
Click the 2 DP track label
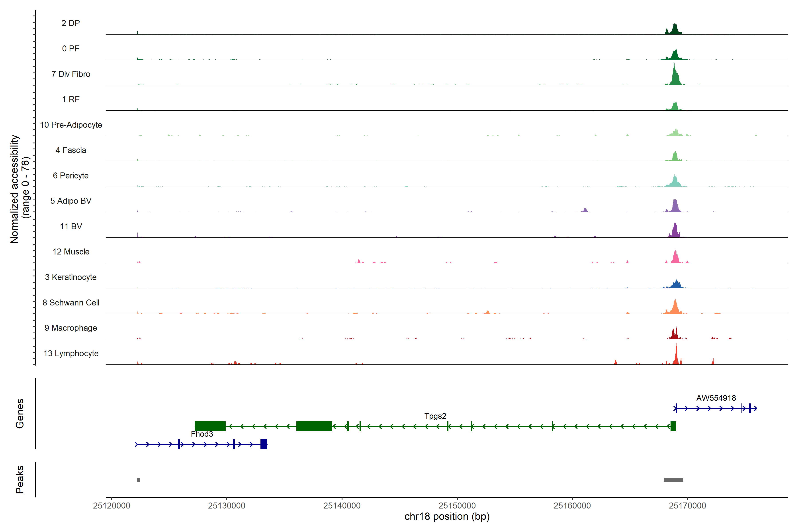70,23
